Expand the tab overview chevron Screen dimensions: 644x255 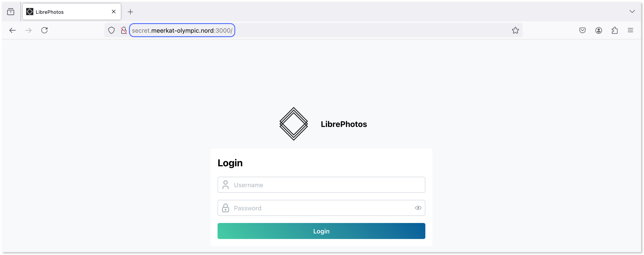[632, 11]
